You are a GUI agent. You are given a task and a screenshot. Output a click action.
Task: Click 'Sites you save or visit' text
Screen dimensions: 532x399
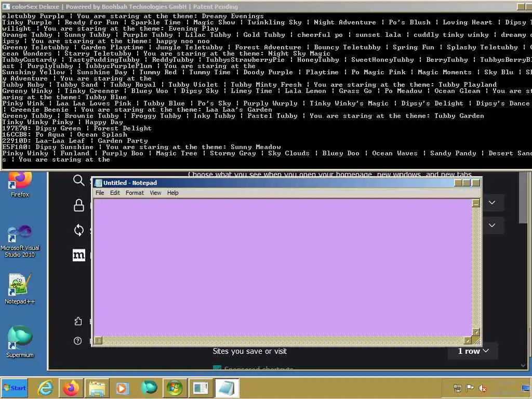[x=250, y=351]
